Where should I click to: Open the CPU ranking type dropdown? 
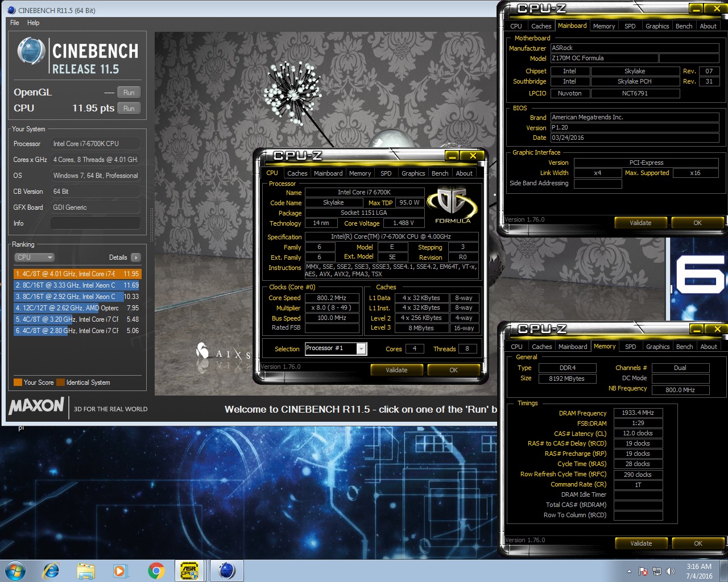(34, 257)
